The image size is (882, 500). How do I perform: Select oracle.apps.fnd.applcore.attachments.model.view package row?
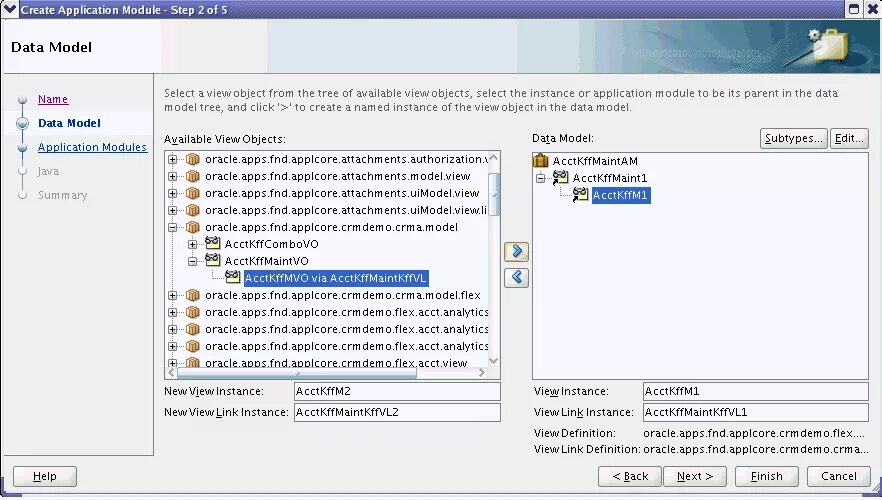click(x=338, y=176)
